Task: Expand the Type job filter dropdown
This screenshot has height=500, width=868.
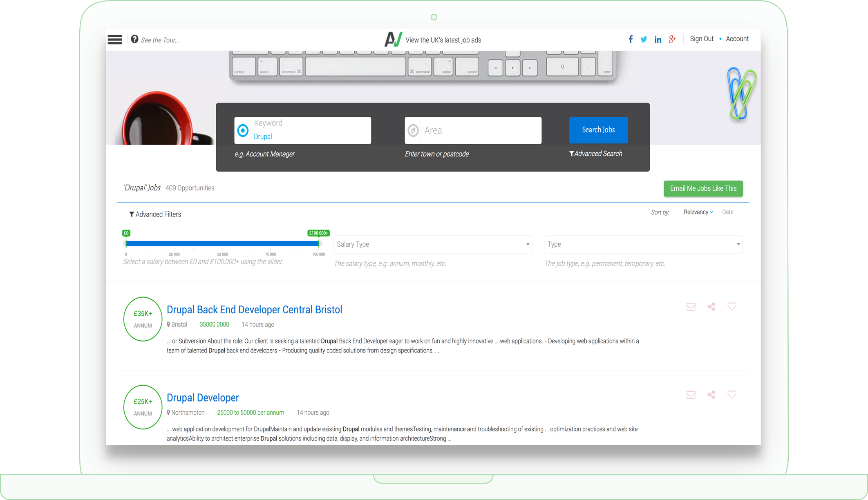Action: 643,244
